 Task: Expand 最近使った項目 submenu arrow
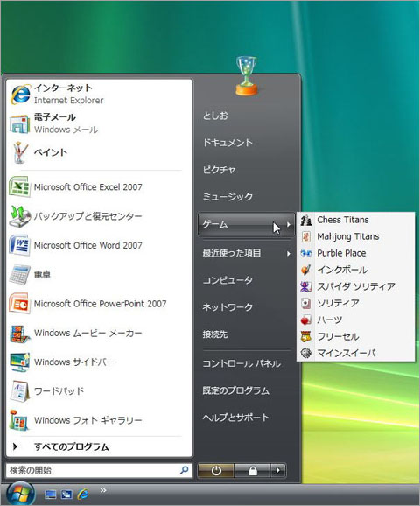pos(289,254)
